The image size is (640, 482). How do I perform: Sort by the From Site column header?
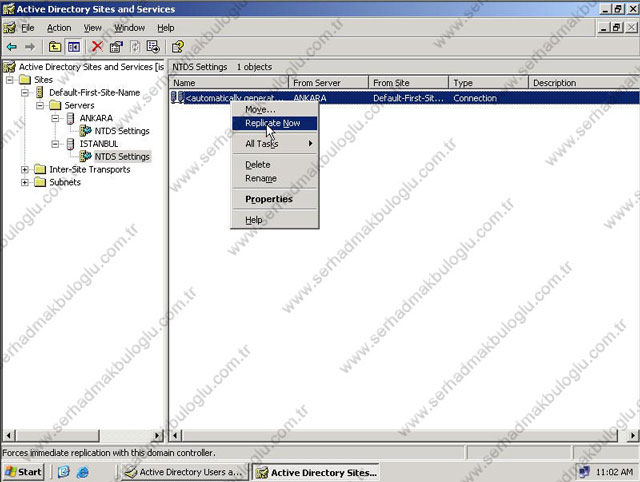pos(409,83)
